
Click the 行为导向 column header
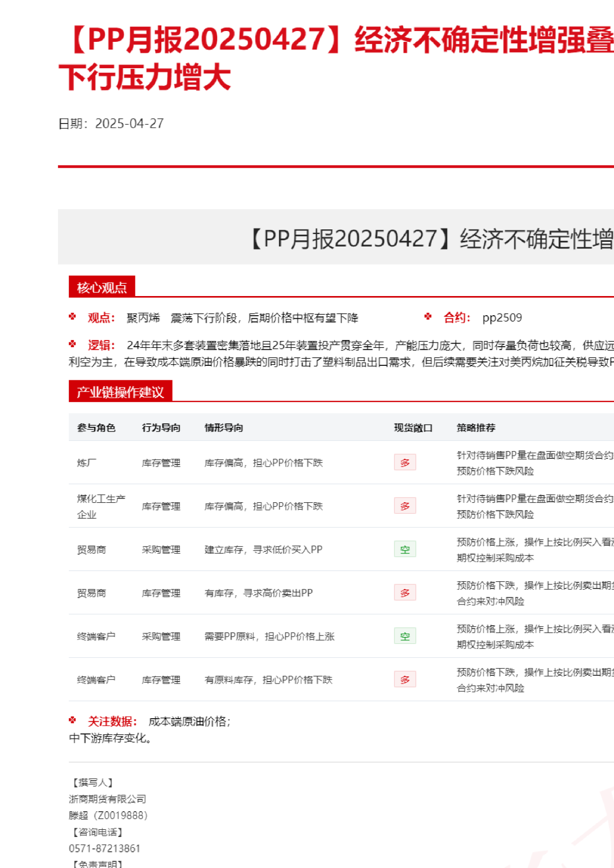click(161, 428)
